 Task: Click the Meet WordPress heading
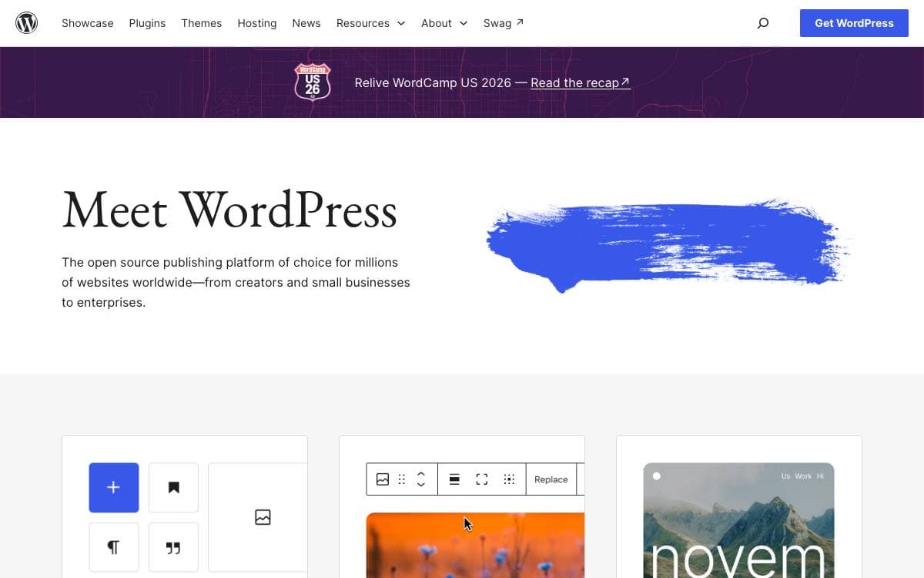[229, 210]
